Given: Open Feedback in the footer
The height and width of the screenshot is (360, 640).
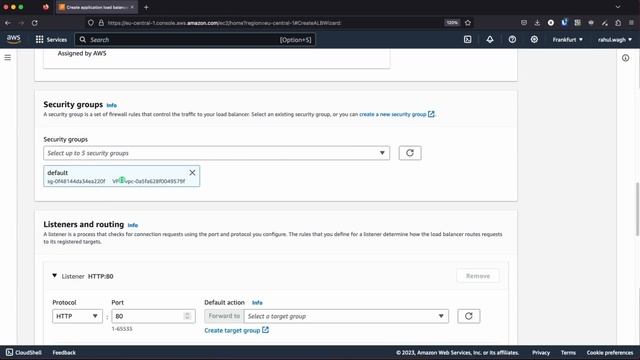Looking at the screenshot, I should point(64,352).
